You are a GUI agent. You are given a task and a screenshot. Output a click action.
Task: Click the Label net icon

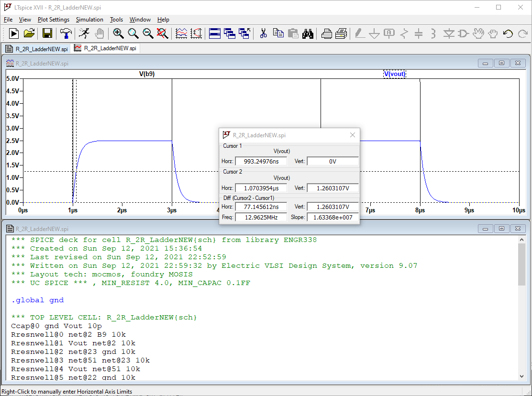(x=389, y=33)
